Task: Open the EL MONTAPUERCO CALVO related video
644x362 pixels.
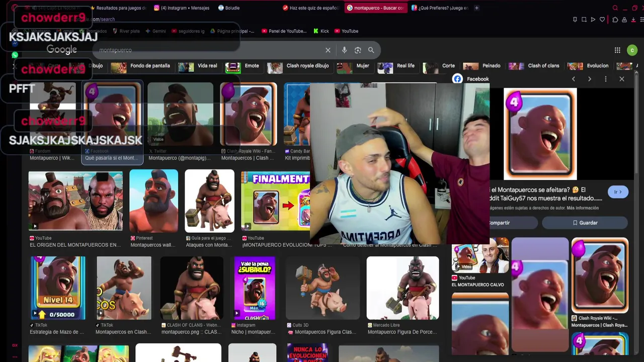Action: pos(480,256)
